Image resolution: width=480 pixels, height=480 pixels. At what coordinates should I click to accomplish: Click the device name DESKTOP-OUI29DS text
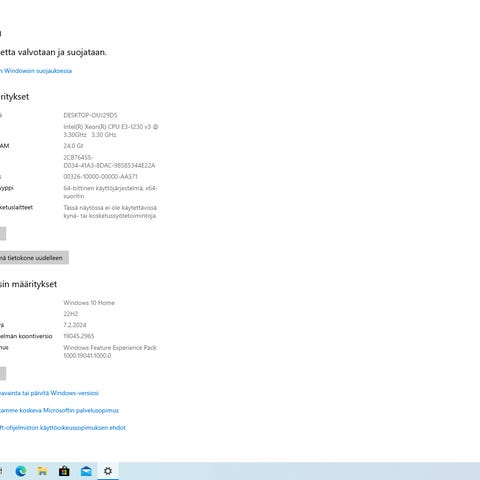coord(90,115)
